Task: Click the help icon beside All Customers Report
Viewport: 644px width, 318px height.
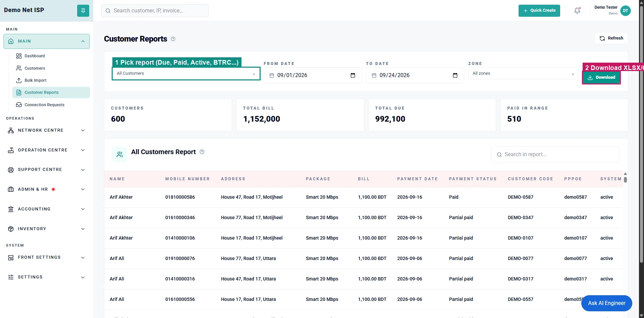Action: point(202,152)
